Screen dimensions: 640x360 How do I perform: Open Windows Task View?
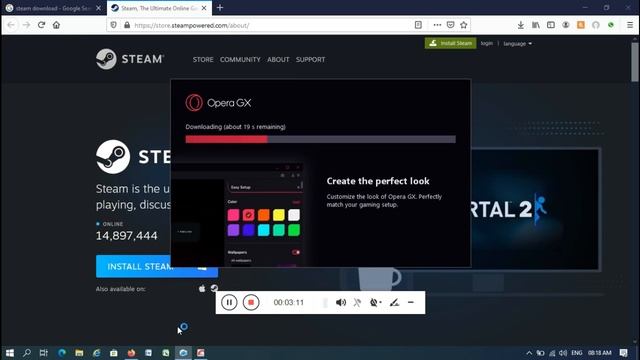pyautogui.click(x=44, y=353)
